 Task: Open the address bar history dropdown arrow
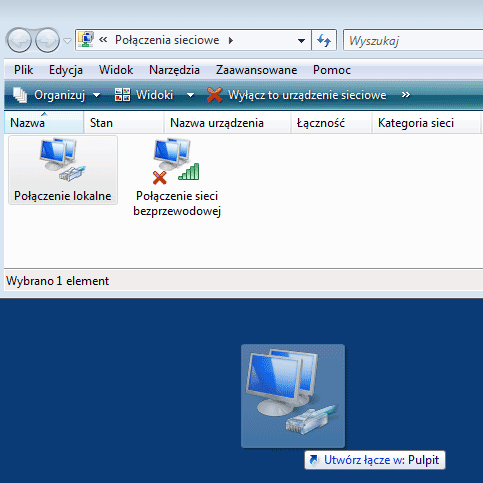coord(301,41)
